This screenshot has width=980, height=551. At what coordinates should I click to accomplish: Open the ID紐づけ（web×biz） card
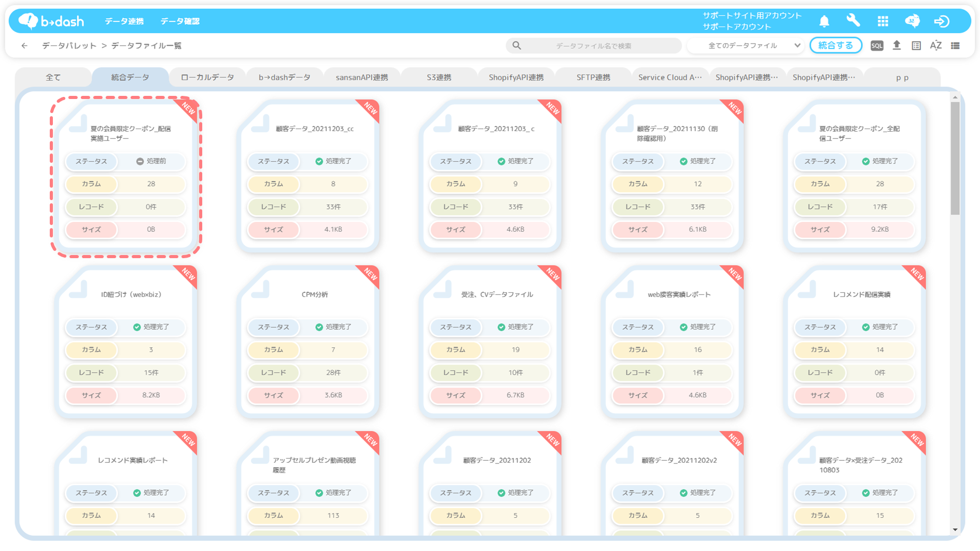point(125,342)
